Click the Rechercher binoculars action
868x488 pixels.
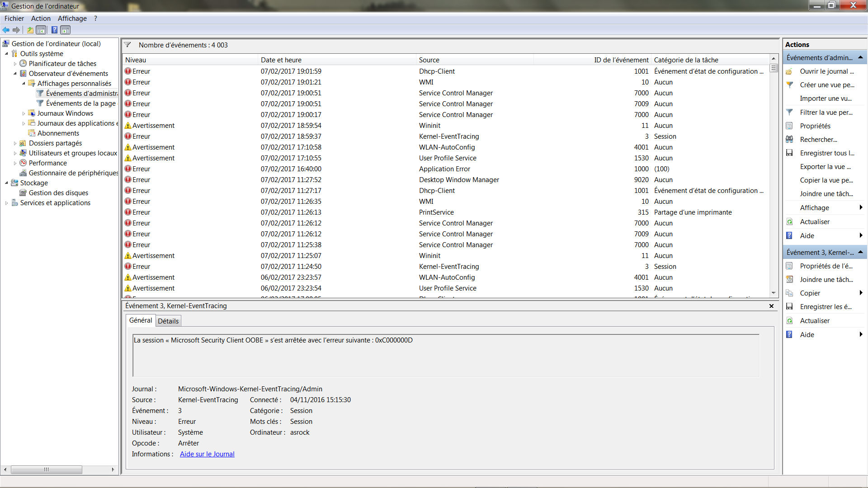(818, 140)
